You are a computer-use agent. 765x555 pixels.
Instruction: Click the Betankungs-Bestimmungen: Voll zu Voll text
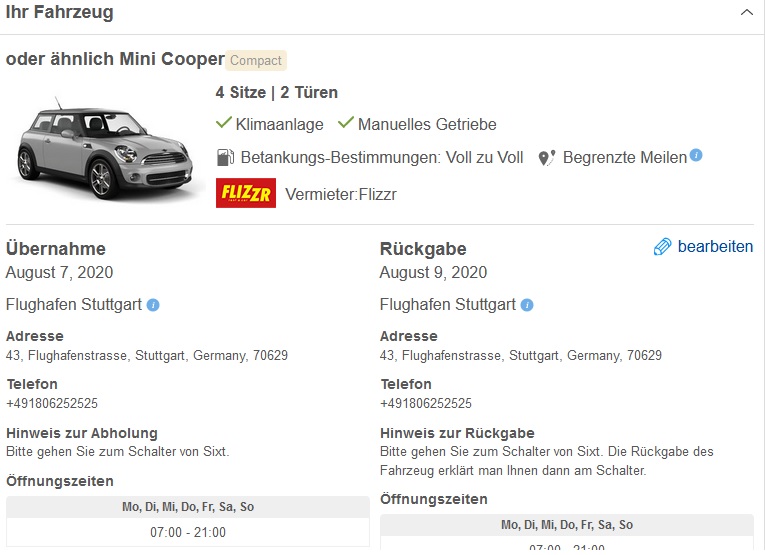(381, 158)
